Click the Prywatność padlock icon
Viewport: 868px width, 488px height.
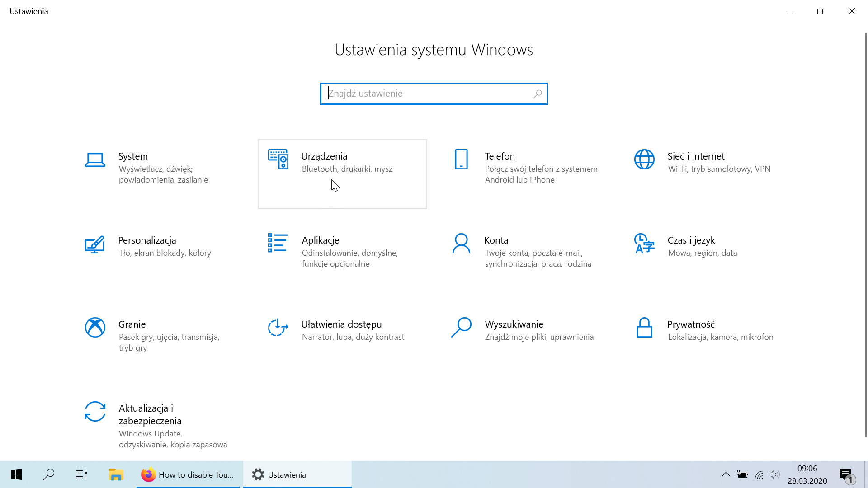point(644,328)
